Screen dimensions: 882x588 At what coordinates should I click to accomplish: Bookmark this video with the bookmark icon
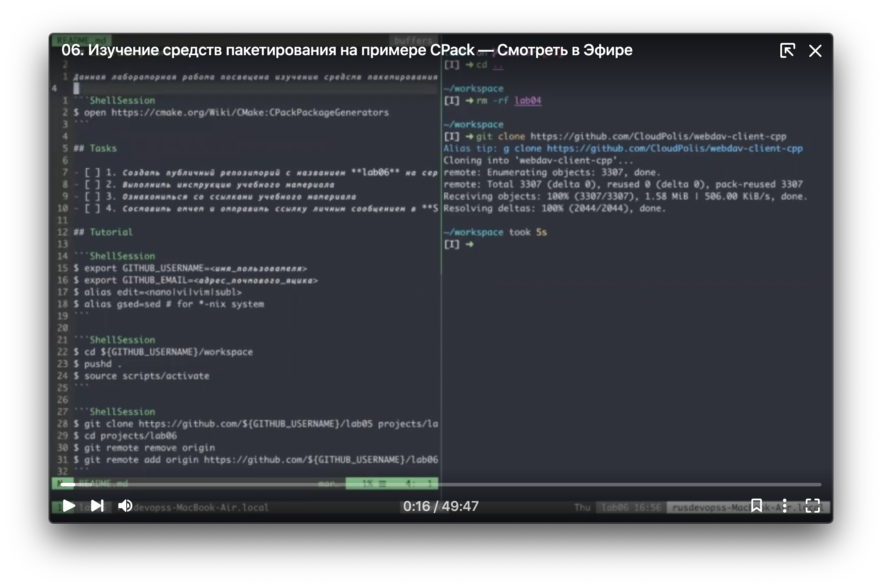756,506
